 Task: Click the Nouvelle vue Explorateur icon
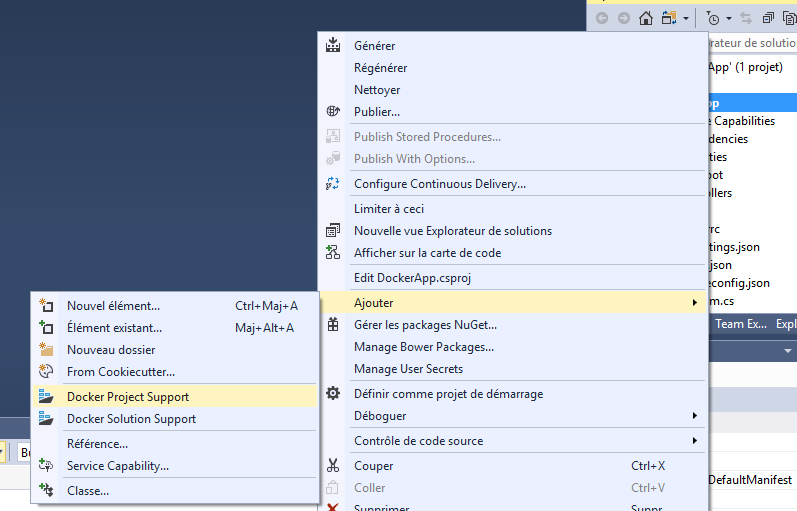333,231
